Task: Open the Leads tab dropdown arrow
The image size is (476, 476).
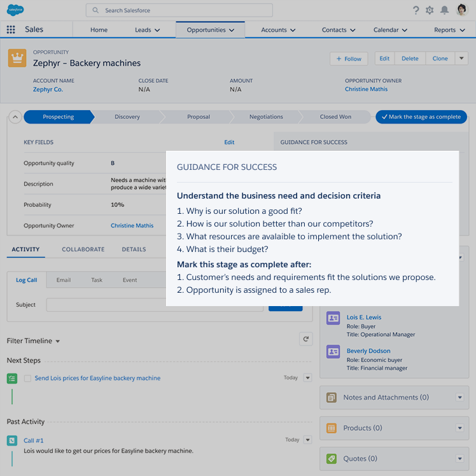Action: coord(157,30)
